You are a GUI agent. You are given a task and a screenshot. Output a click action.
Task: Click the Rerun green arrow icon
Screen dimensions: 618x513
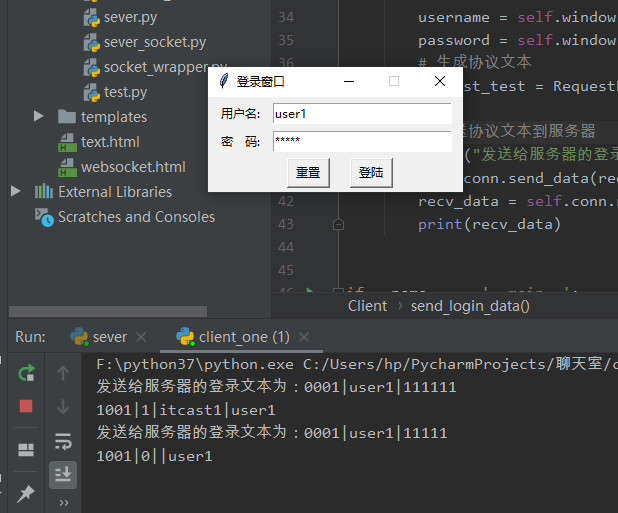click(26, 373)
